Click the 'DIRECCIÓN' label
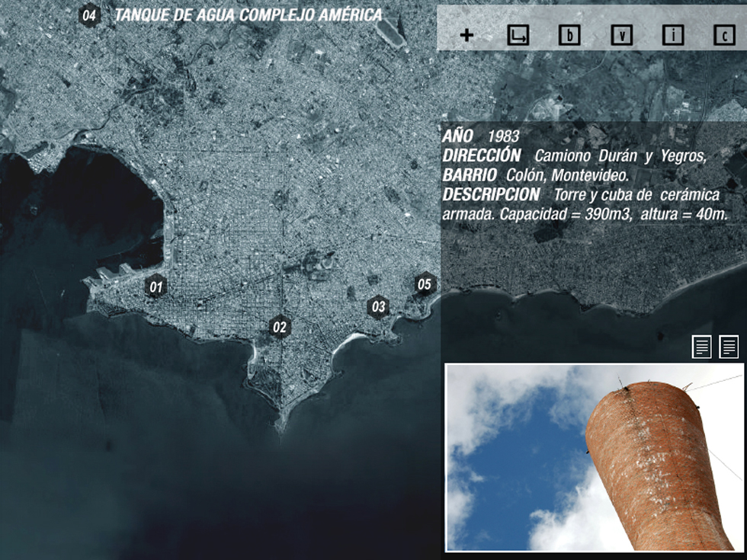Screen dimensions: 747x560 click(x=482, y=155)
